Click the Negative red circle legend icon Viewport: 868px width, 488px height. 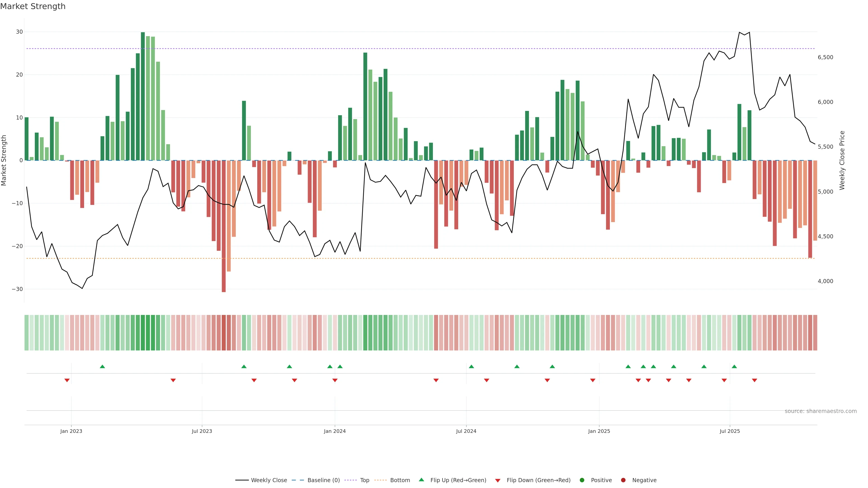623,480
